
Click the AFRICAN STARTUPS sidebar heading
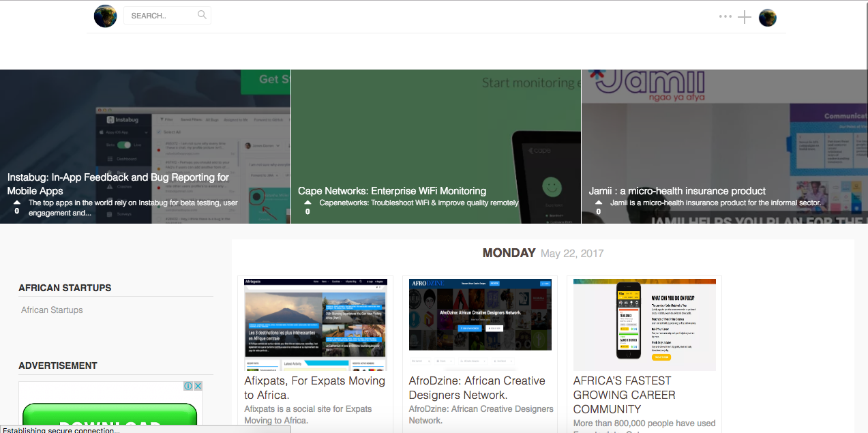point(65,288)
